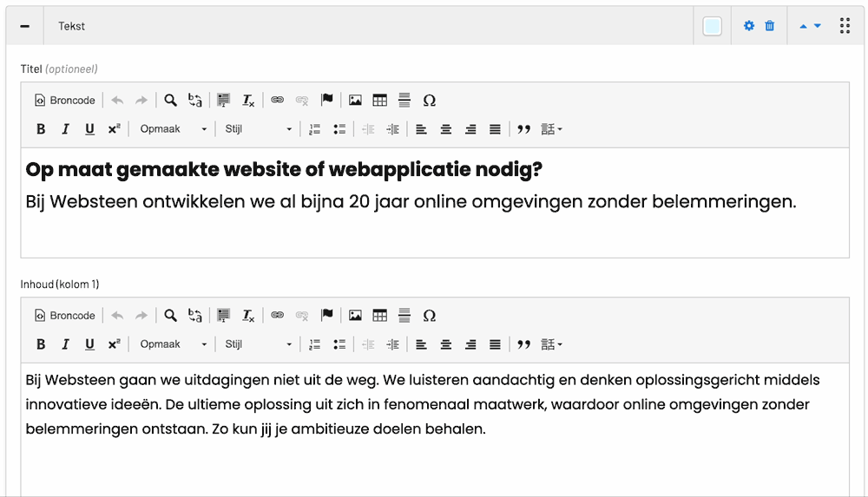Viewport: 868px width, 497px height.
Task: Center align text in Titel editor
Action: pyautogui.click(x=445, y=129)
